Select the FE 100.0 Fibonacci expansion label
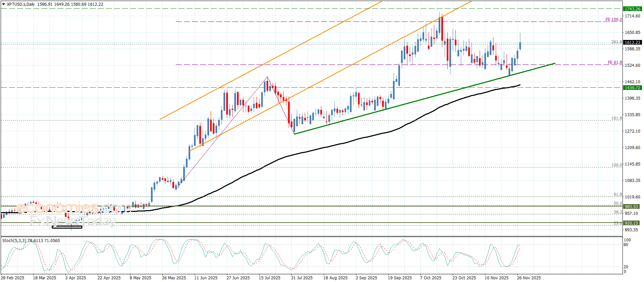 click(x=613, y=19)
